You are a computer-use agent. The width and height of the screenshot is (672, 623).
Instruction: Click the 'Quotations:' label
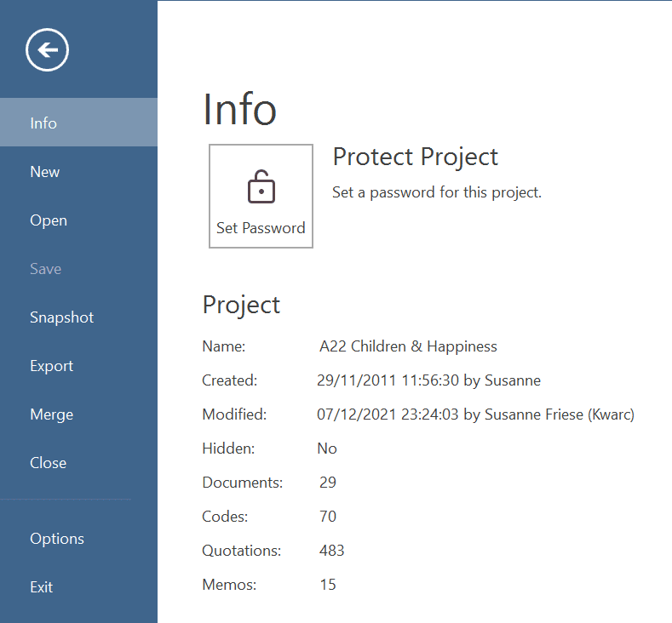[242, 550]
